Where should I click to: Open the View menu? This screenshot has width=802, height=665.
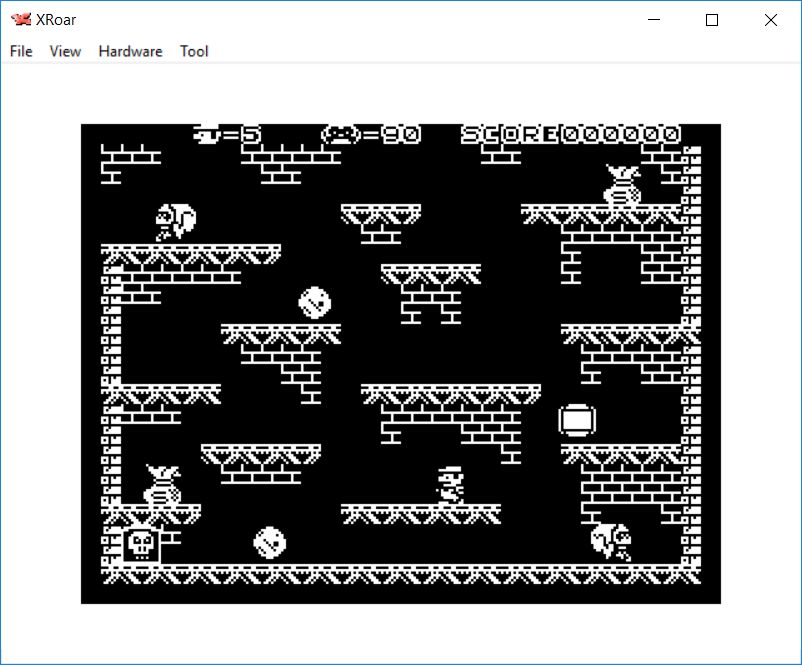pyautogui.click(x=65, y=51)
